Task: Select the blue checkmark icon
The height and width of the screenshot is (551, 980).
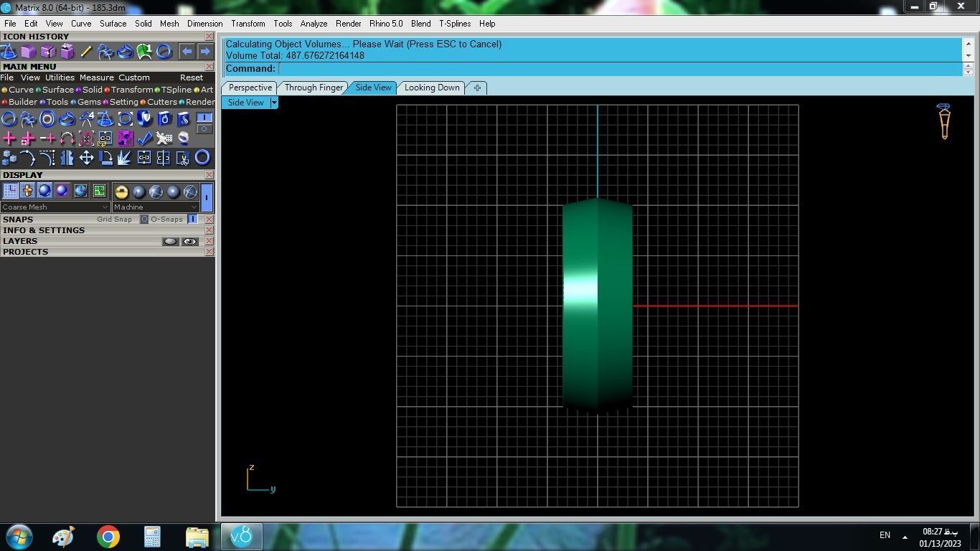Action: click(144, 138)
